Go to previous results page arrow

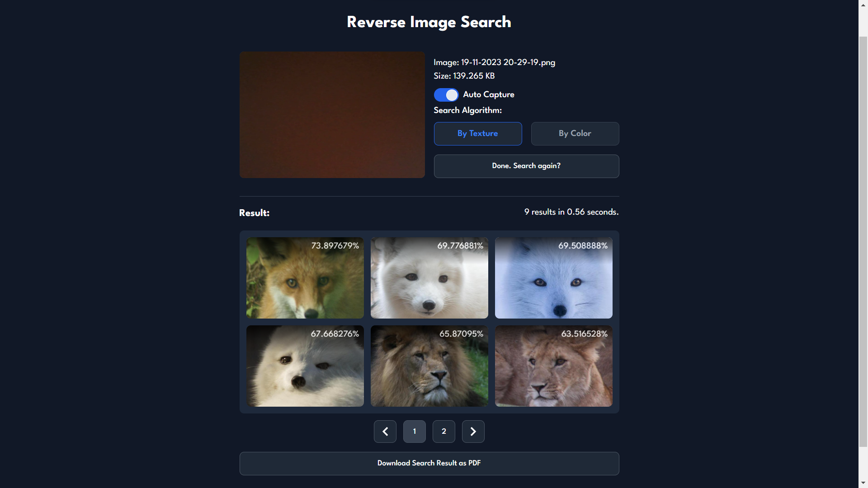[x=385, y=432]
